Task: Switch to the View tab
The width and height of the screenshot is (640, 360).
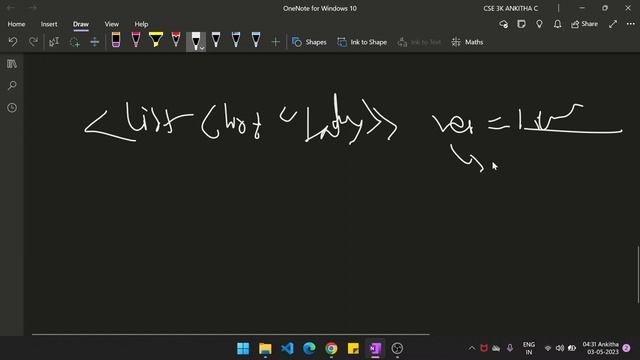Action: point(111,24)
